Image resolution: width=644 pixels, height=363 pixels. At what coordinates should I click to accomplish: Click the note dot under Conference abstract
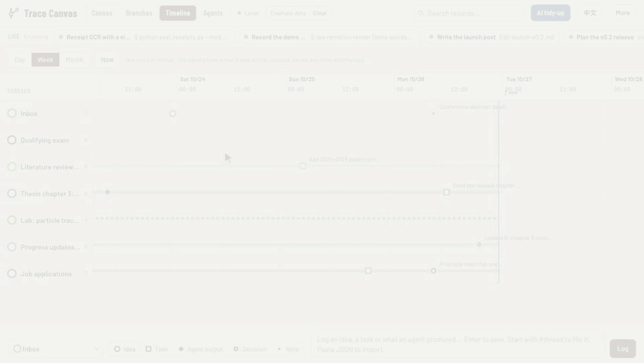(433, 113)
